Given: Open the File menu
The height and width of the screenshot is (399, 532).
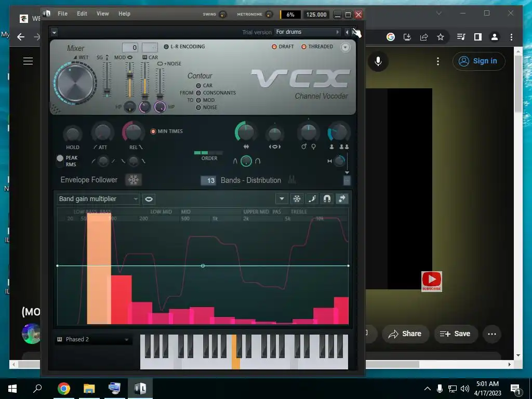Looking at the screenshot, I should 62,14.
